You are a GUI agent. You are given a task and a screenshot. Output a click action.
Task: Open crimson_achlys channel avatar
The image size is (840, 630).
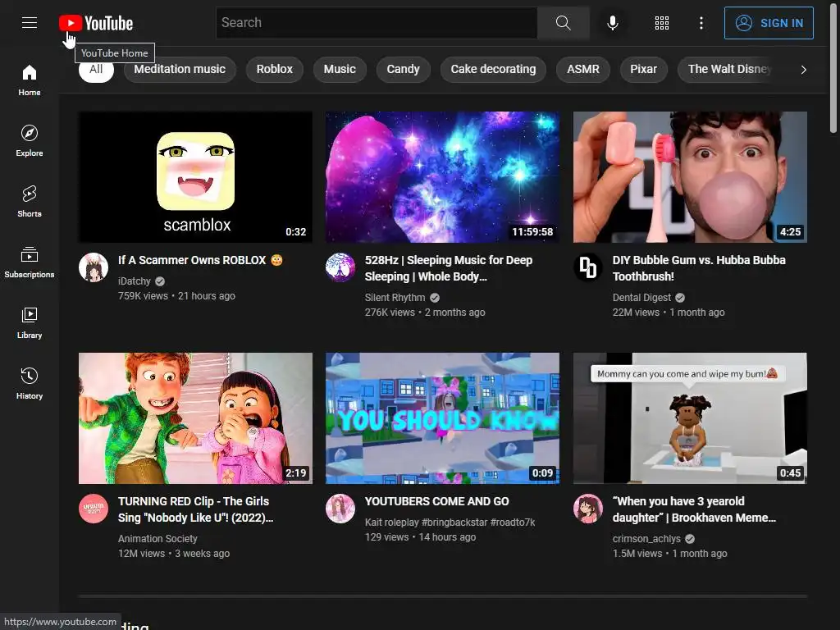[587, 509]
